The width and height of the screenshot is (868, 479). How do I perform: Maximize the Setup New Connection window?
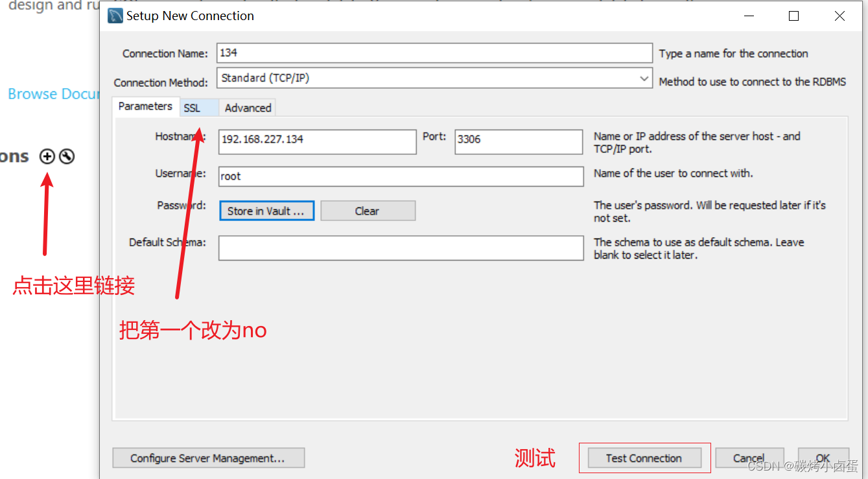793,16
